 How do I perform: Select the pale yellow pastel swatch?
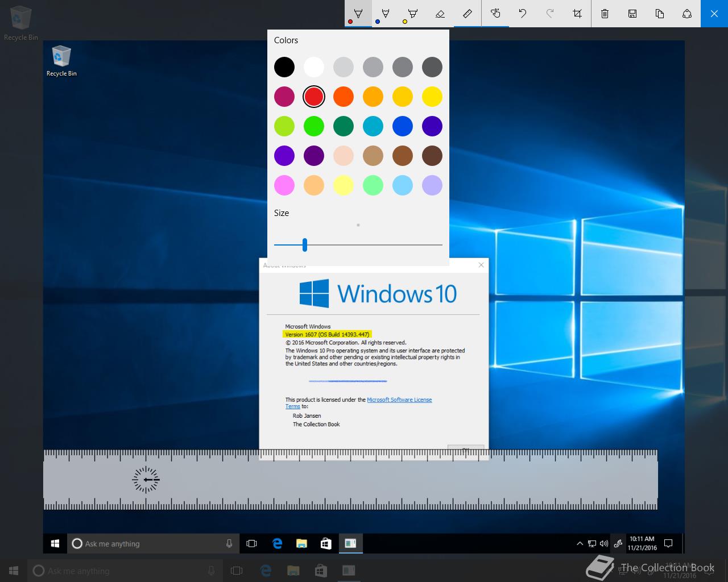344,185
